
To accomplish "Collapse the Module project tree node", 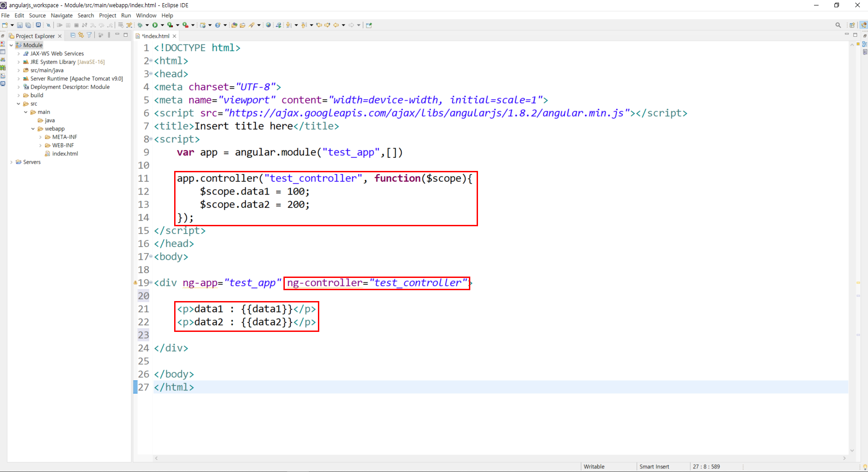I will pos(11,45).
